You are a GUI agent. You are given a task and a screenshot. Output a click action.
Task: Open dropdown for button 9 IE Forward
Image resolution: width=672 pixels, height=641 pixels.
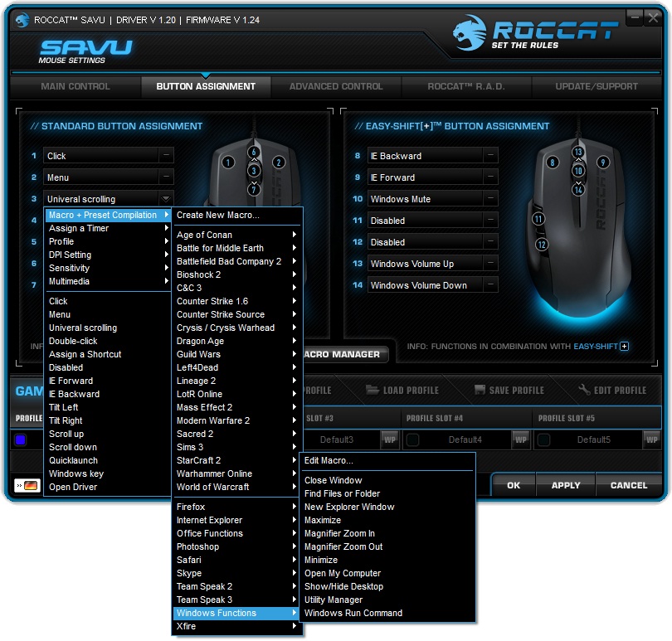pyautogui.click(x=490, y=177)
